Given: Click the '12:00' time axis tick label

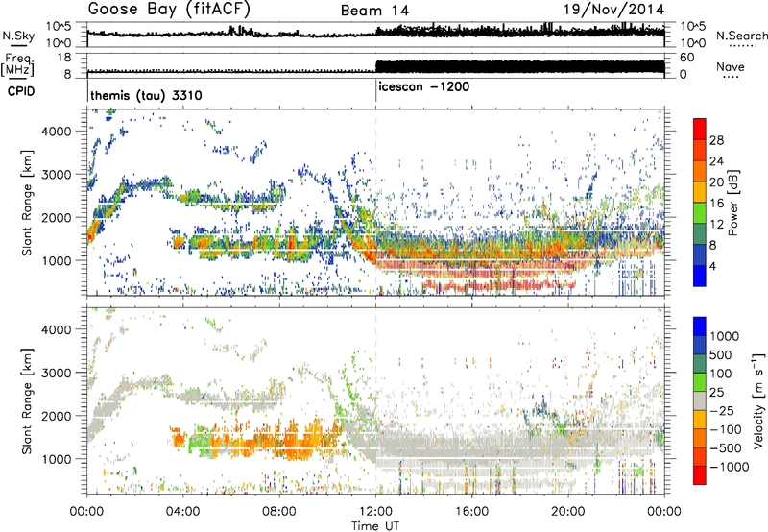Looking at the screenshot, I should coord(375,512).
